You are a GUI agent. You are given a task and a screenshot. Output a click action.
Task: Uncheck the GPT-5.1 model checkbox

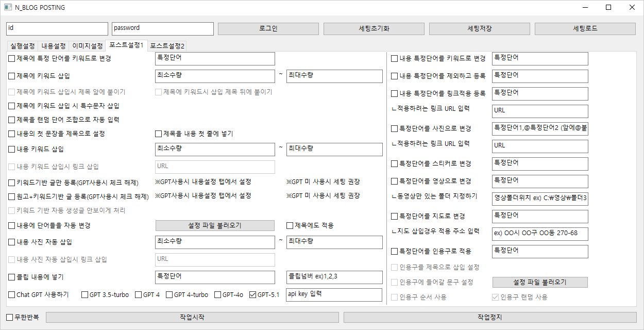tap(252, 295)
